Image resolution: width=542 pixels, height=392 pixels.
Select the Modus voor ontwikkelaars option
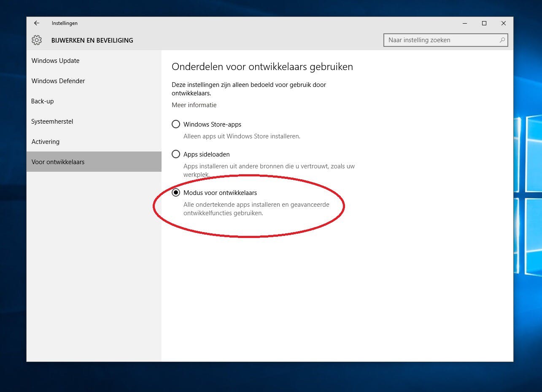[x=176, y=193]
